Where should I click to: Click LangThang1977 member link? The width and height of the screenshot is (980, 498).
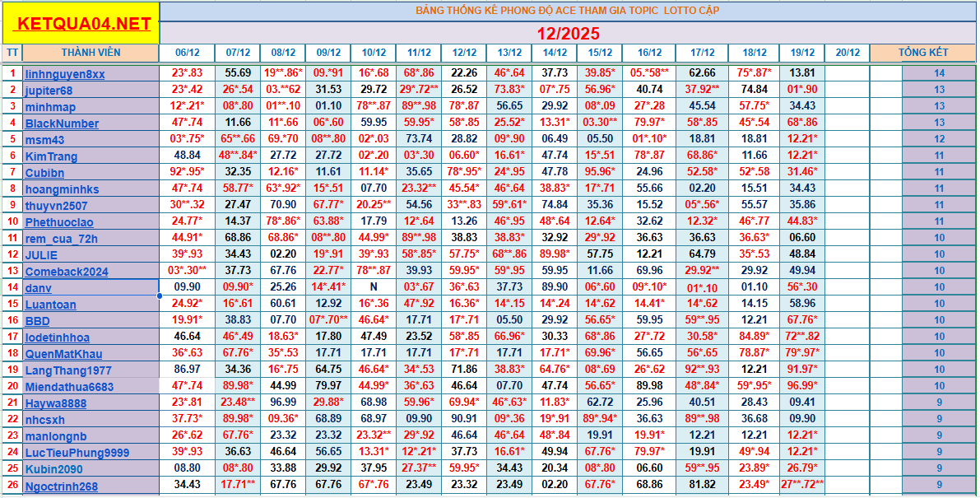coord(68,370)
